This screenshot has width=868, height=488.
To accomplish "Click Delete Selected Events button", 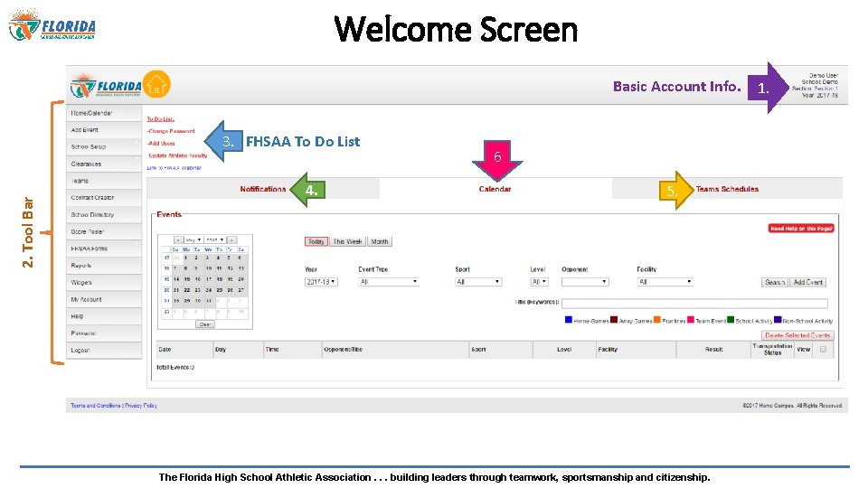I will [x=797, y=335].
